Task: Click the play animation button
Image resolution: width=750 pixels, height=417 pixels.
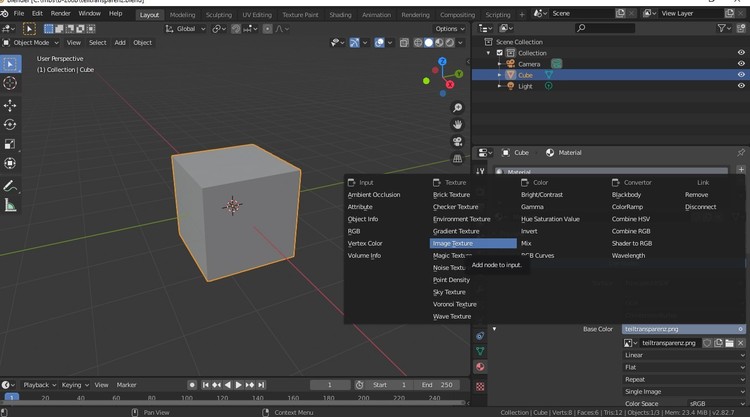Action: (x=238, y=385)
